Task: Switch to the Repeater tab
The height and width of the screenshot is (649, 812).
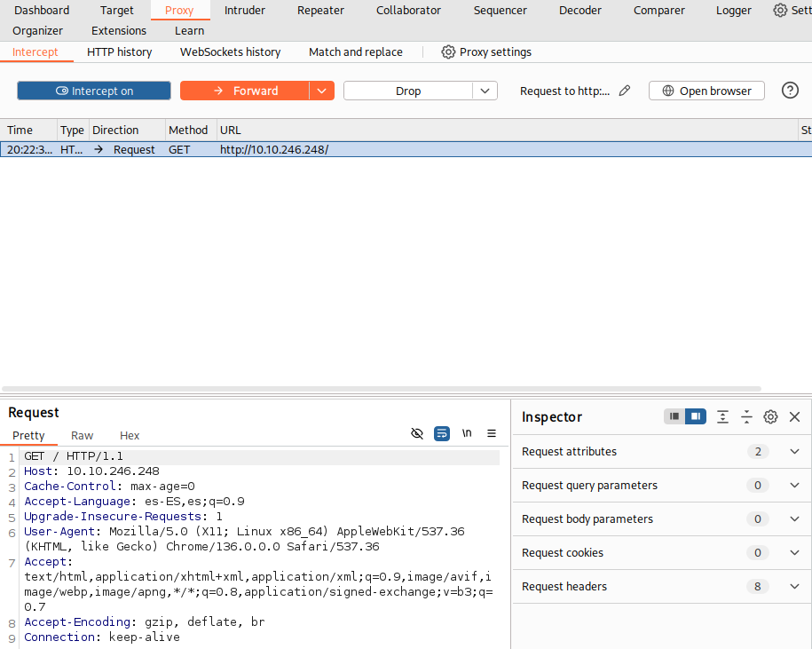Action: [320, 11]
